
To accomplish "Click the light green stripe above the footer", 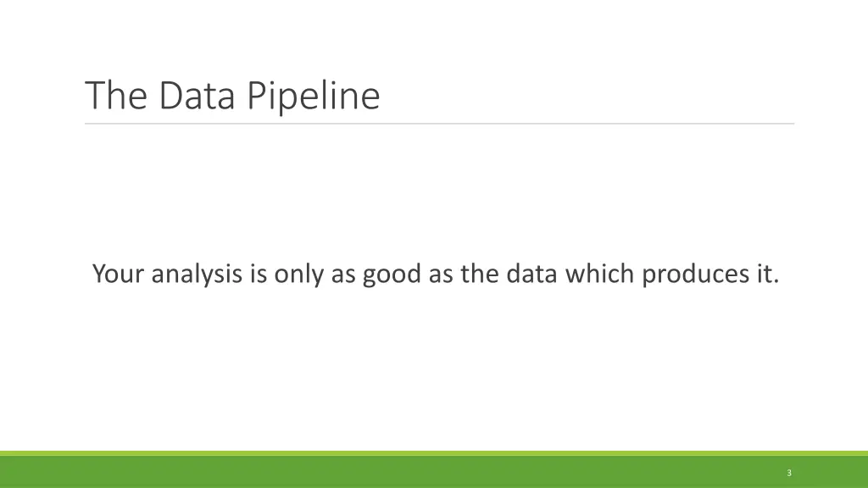I will pyautogui.click(x=424, y=453).
